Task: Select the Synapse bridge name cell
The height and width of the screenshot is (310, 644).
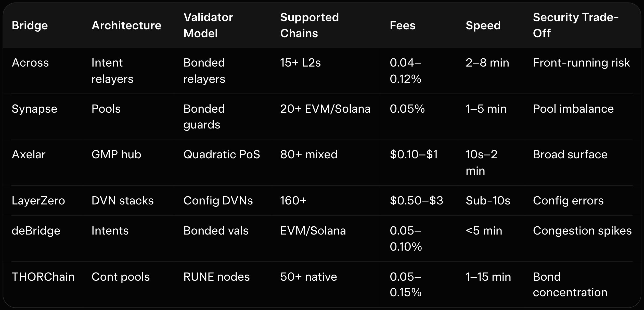Action: pyautogui.click(x=34, y=109)
